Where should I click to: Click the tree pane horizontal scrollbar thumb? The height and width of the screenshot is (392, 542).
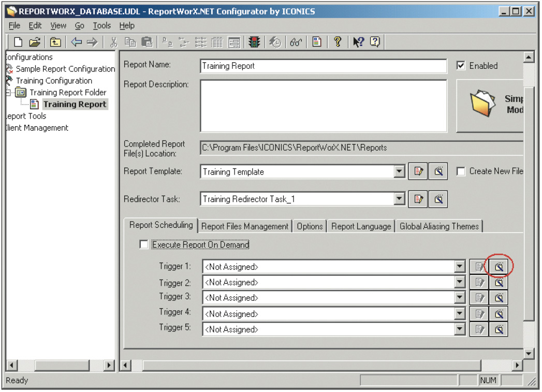point(62,365)
